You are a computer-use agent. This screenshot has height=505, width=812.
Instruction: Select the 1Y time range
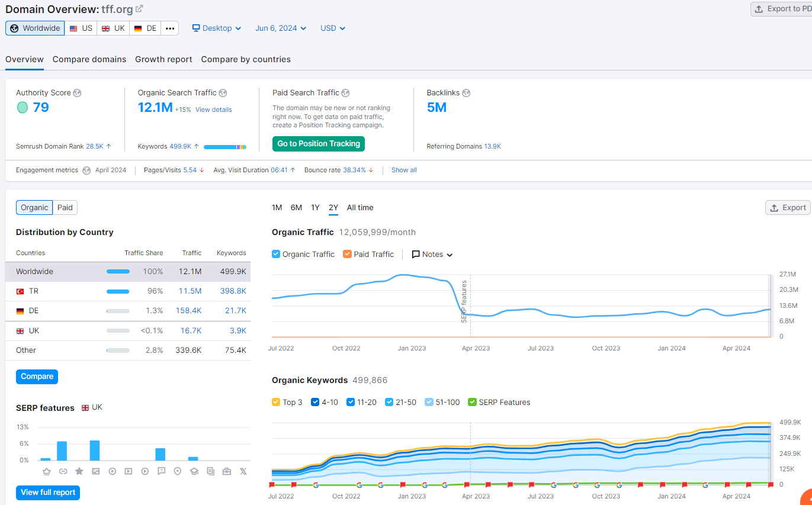coord(315,207)
